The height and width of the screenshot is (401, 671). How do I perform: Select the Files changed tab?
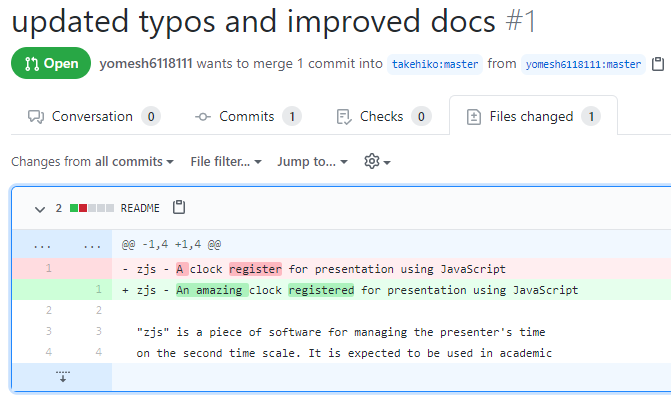coord(533,116)
